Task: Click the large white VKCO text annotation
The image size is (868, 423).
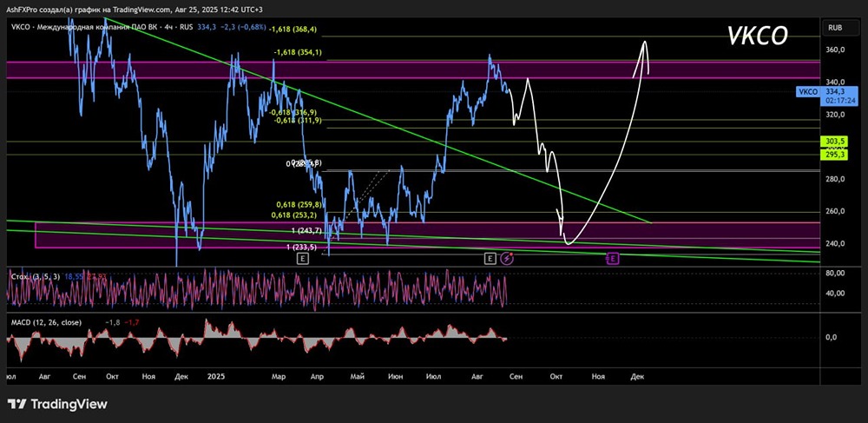Action: click(x=757, y=36)
